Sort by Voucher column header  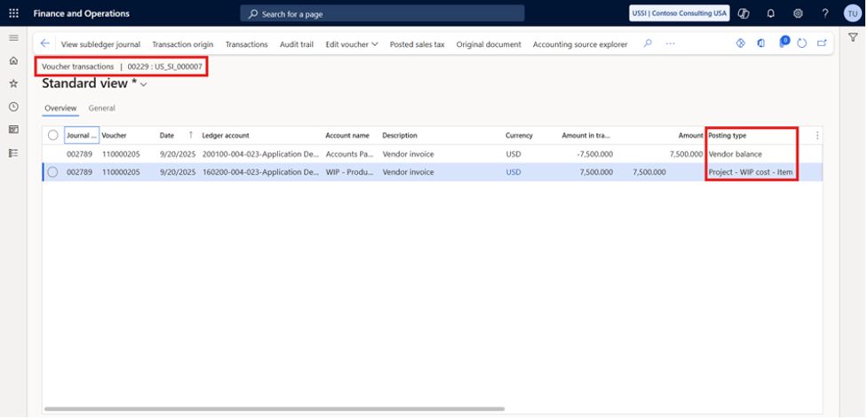pyautogui.click(x=114, y=136)
